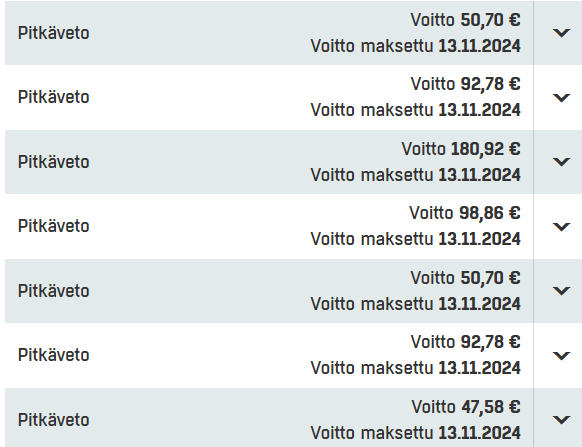Screen dimensions: 582x447
Task: Select Pitkäveto label in the 98,86 € row
Action: coord(53,226)
